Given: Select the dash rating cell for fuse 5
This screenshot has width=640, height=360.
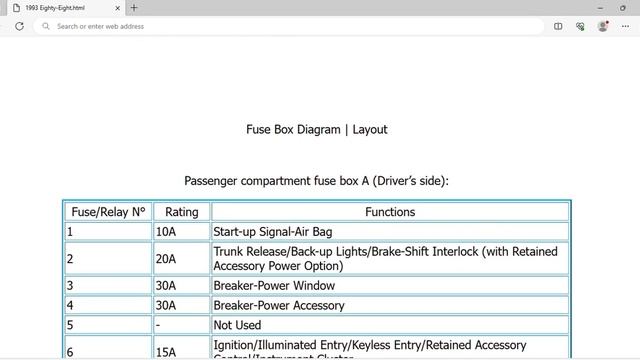Looking at the screenshot, I should (182, 325).
